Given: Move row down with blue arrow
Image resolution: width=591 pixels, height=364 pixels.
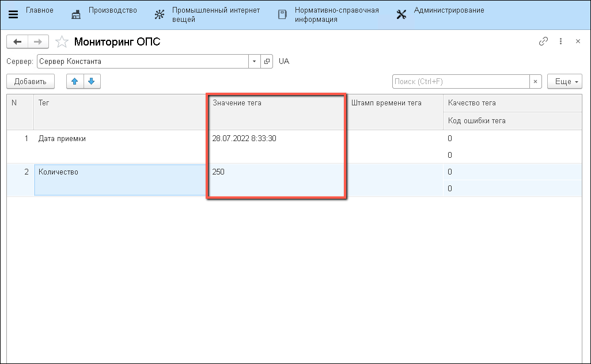Looking at the screenshot, I should [x=92, y=82].
